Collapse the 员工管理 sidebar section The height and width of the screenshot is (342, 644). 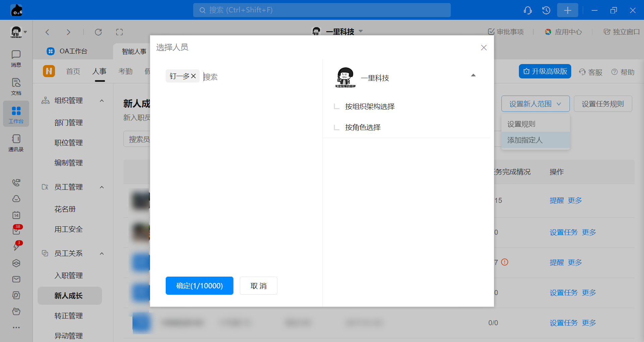click(102, 187)
